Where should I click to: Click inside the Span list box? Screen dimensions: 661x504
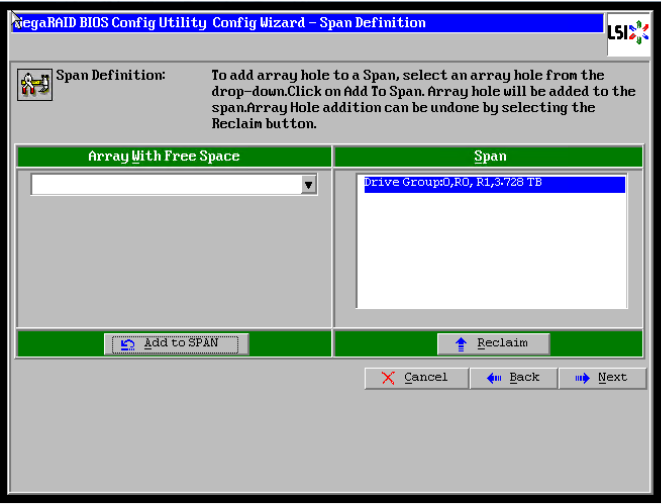[x=492, y=241]
